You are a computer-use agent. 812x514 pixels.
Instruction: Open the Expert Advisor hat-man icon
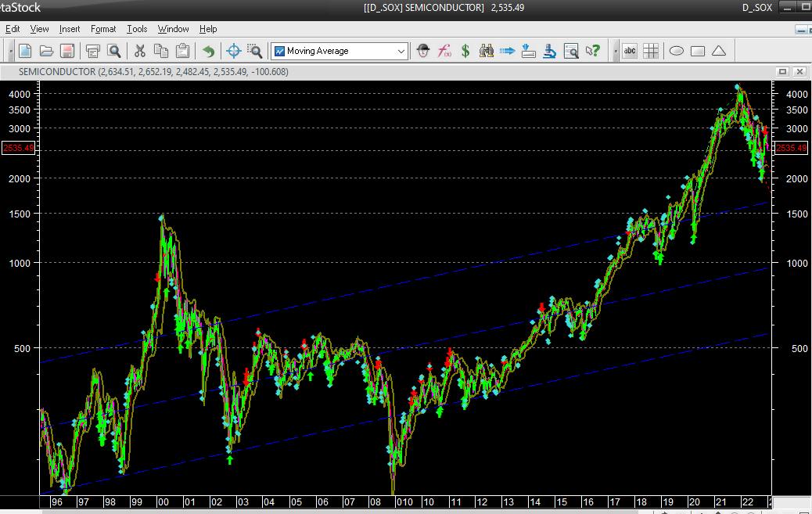422,52
